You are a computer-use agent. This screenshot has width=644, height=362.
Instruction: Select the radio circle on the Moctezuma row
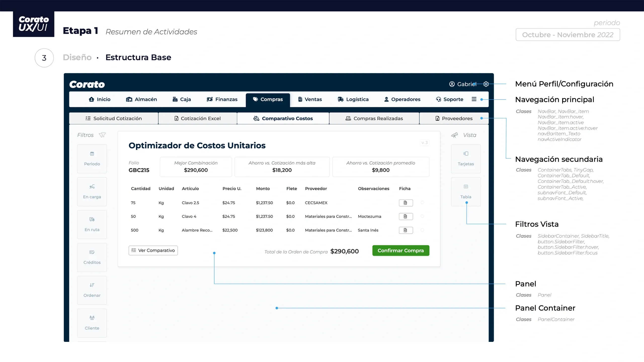[422, 216]
